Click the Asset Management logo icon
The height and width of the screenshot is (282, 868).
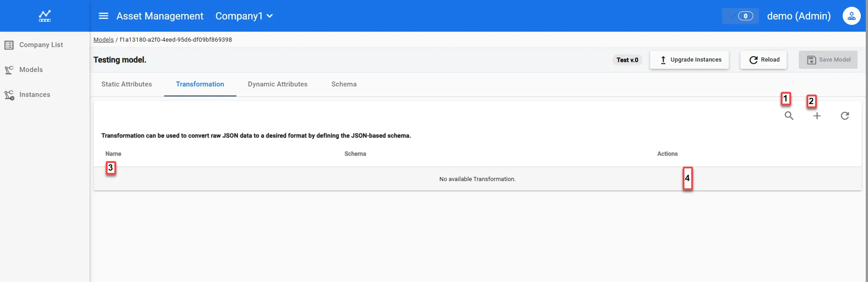pyautogui.click(x=45, y=16)
